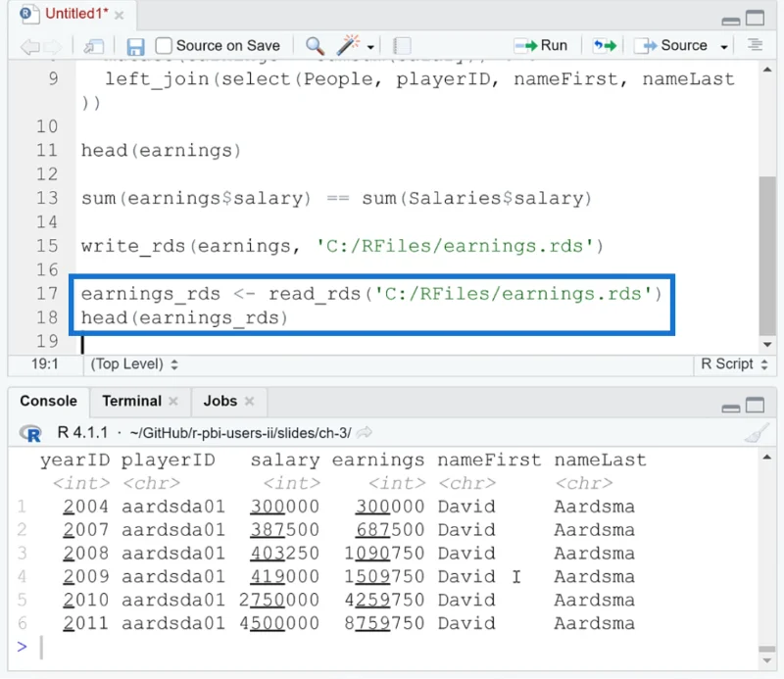The height and width of the screenshot is (679, 784).
Task: Toggle Source on Save checkbox
Action: [164, 45]
